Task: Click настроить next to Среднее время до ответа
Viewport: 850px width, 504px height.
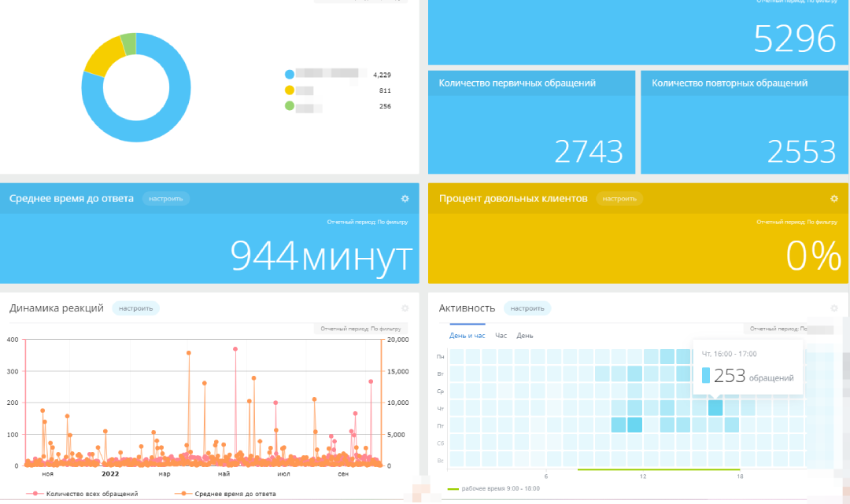Action: click(x=166, y=199)
